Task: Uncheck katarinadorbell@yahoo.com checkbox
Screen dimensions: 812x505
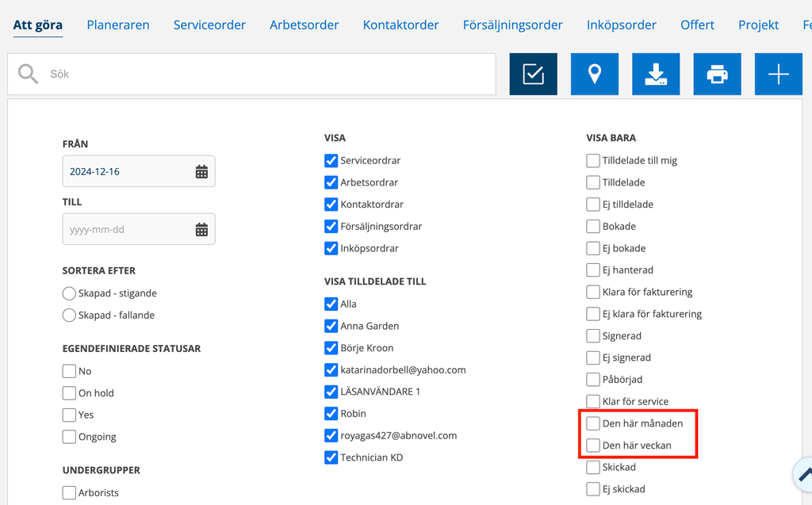Action: (x=331, y=369)
